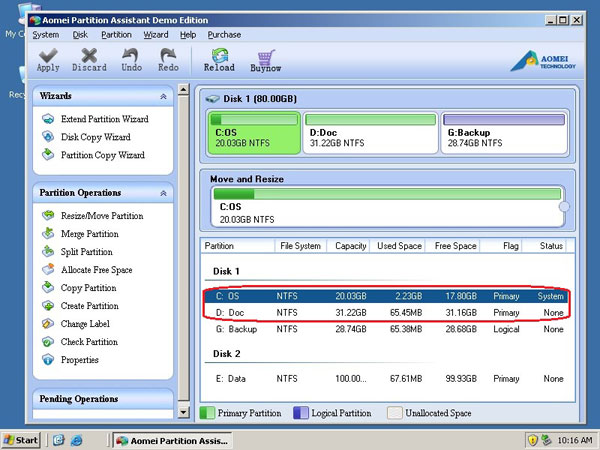
Task: Click the Disk 1 drive icon
Action: click(x=212, y=99)
